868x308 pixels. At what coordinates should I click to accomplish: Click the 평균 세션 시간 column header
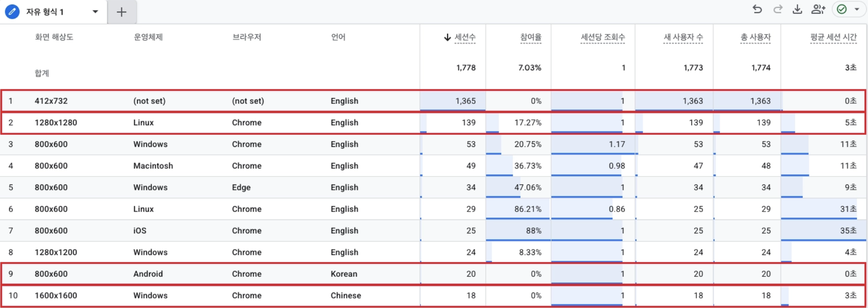pyautogui.click(x=833, y=37)
